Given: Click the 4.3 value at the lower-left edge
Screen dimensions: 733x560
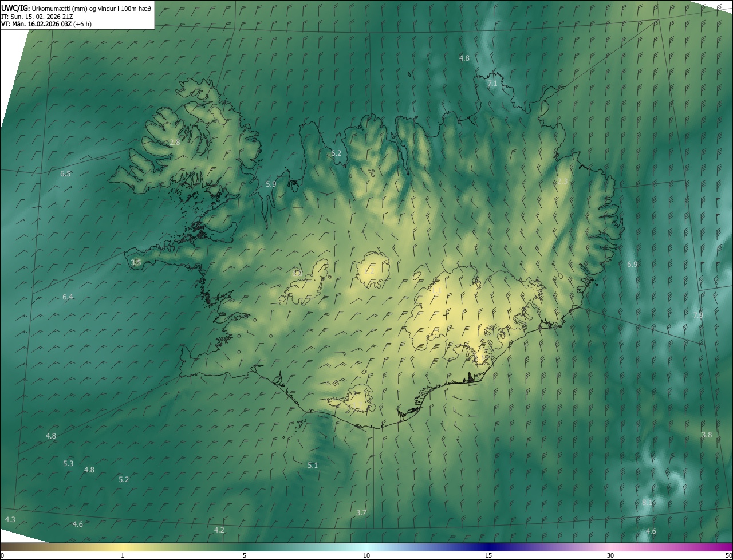Looking at the screenshot, I should [10, 519].
